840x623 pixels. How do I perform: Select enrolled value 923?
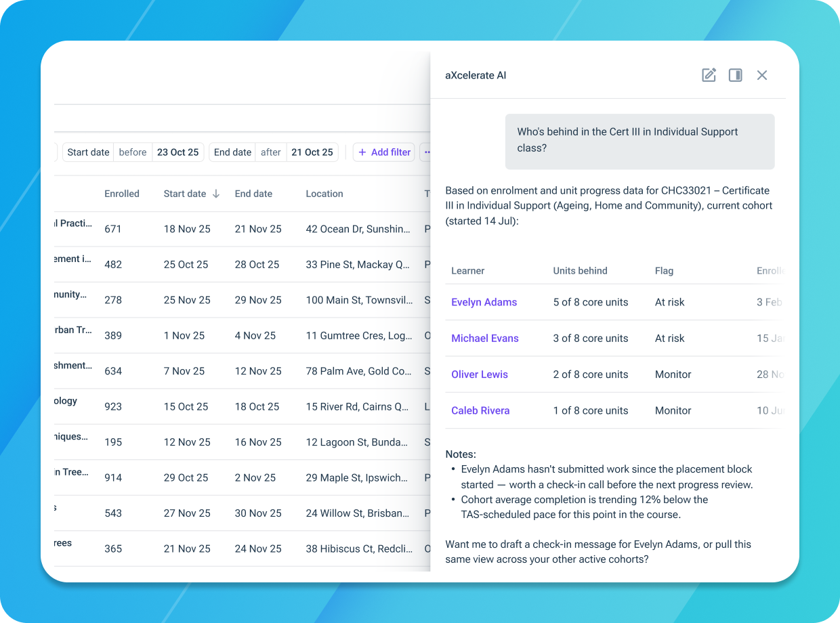[113, 406]
